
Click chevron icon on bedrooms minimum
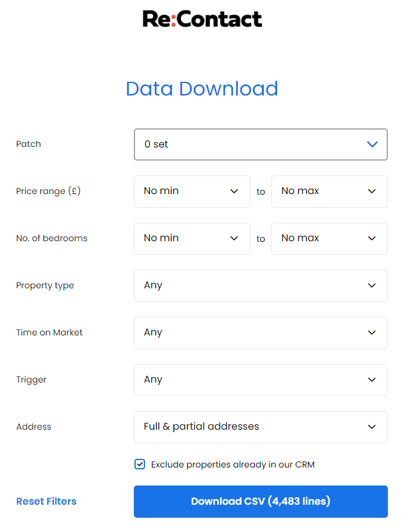coord(234,239)
